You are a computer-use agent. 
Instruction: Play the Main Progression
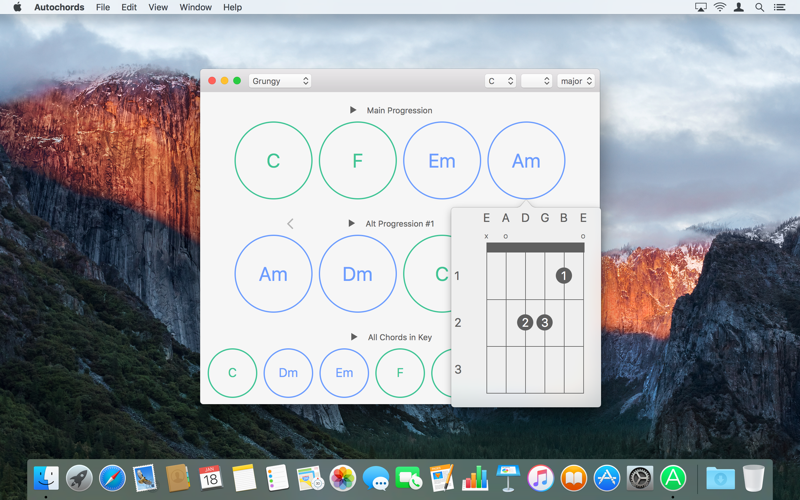353,110
